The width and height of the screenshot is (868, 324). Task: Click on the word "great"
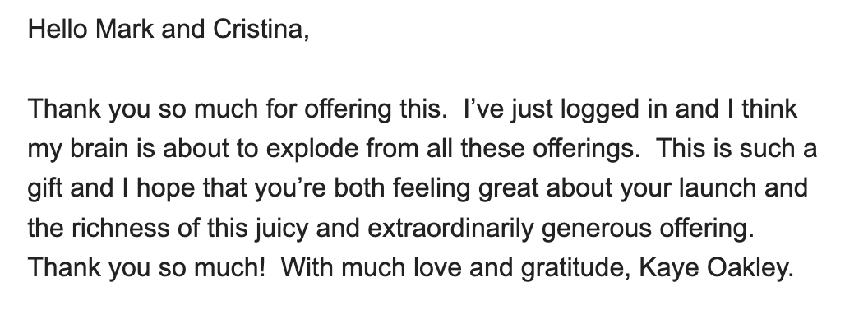[508, 189]
